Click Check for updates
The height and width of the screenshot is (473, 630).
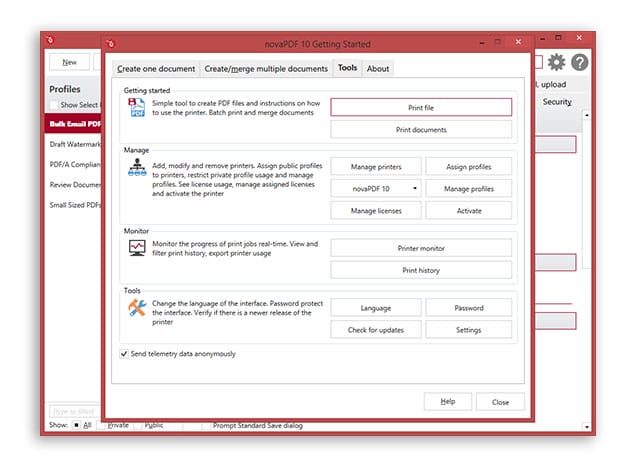click(x=376, y=330)
